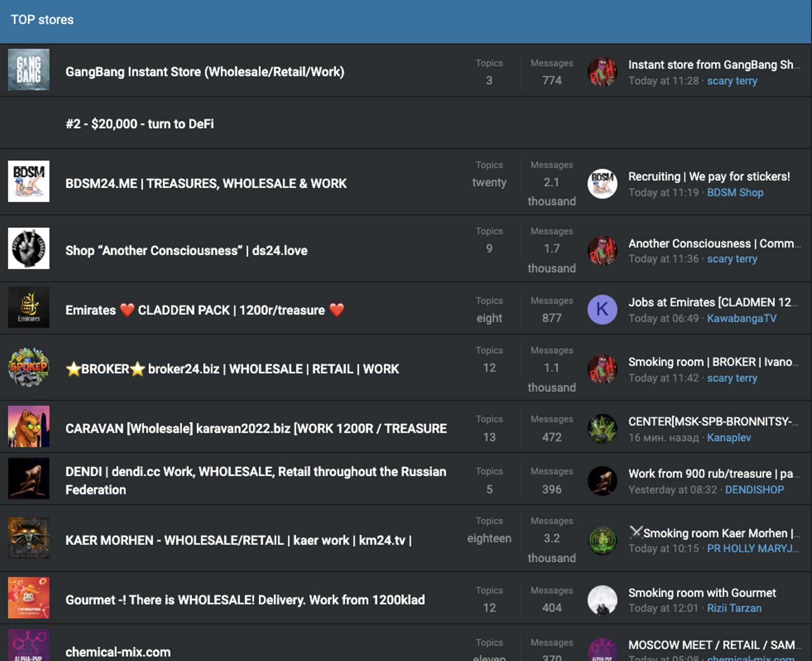
Task: Click Messages count 774 in GangBang row
Action: (x=552, y=81)
